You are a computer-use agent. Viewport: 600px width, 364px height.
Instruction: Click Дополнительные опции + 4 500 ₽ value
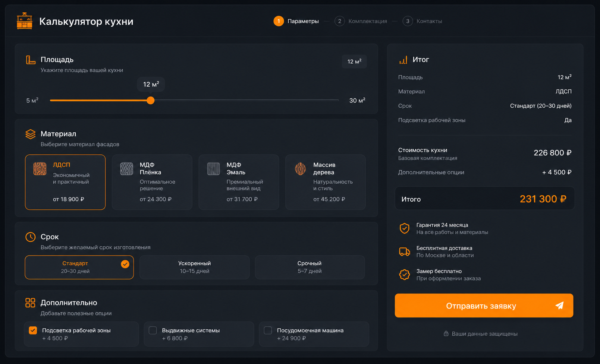(557, 172)
